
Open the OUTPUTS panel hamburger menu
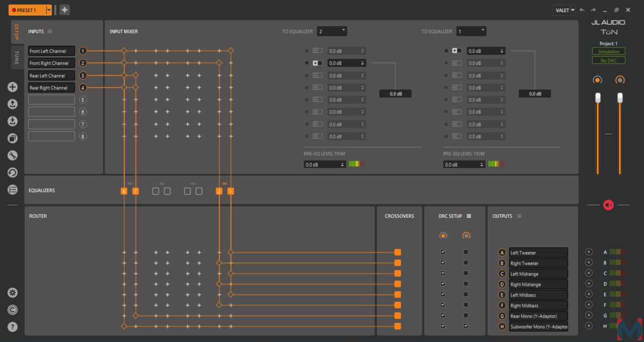point(519,216)
